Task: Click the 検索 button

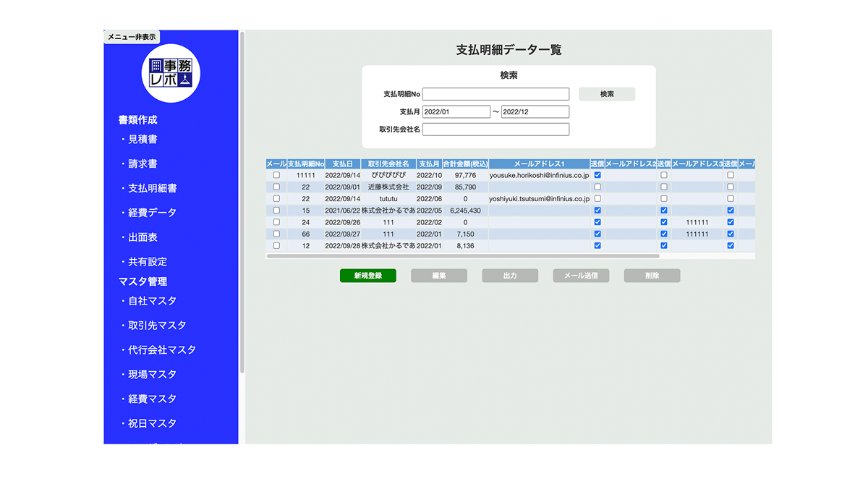Action: (x=607, y=94)
